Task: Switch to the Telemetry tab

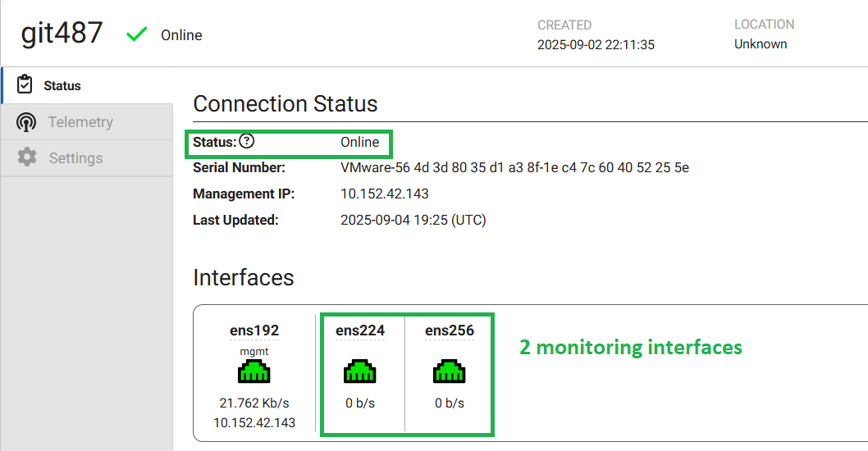Action: point(80,122)
